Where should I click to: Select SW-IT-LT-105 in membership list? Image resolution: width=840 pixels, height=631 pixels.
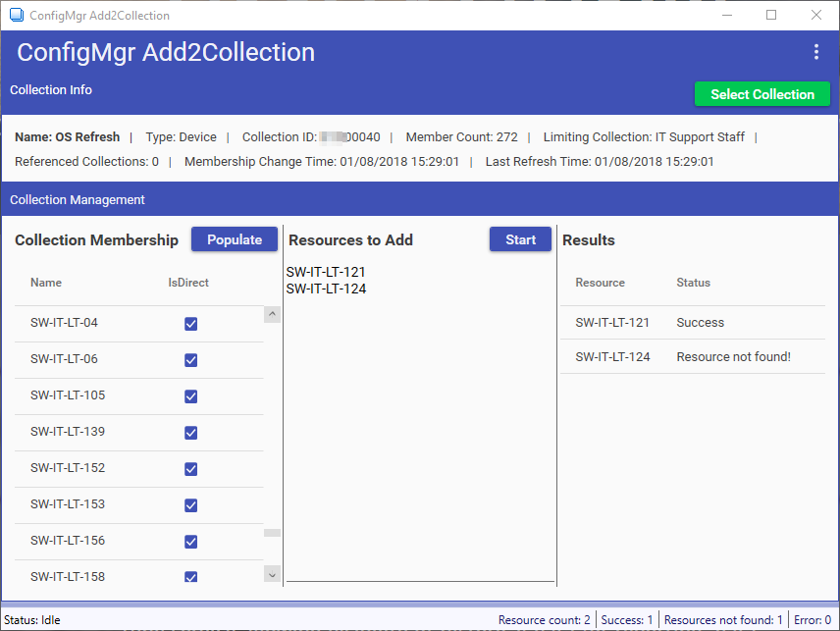[138, 396]
